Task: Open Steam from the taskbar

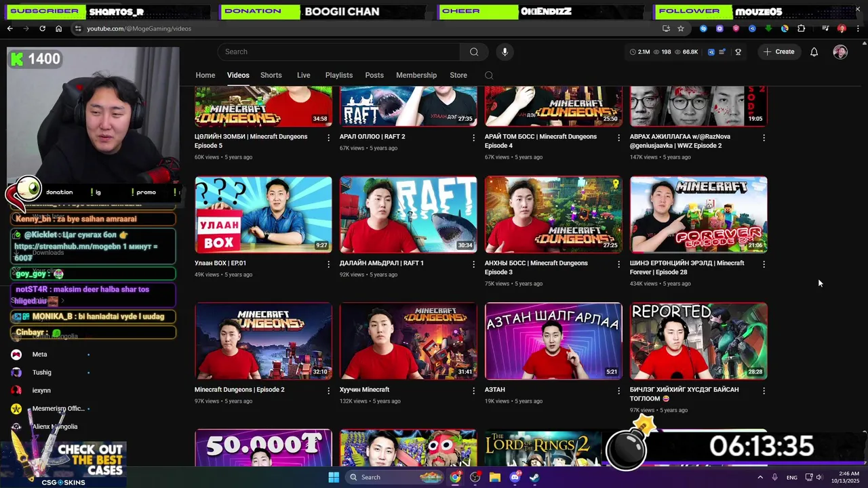Action: tap(534, 477)
